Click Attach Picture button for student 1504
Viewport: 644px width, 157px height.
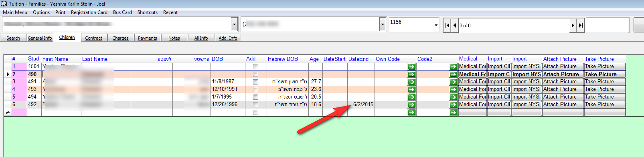click(563, 66)
